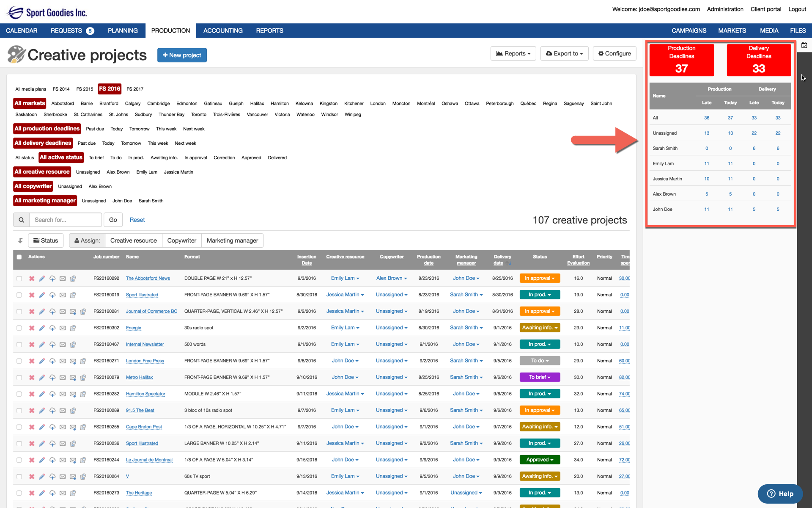The width and height of the screenshot is (812, 508).
Task: Click envelope icon in Internal Newsletter row
Action: (x=63, y=345)
